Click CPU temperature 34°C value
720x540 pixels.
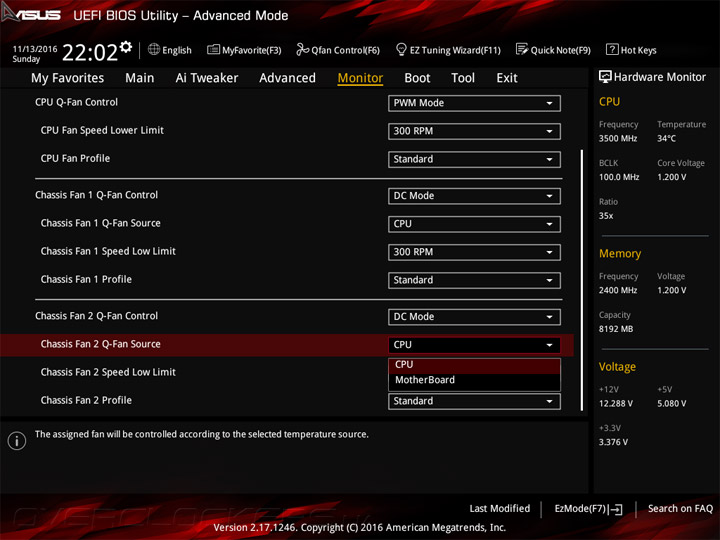point(666,138)
